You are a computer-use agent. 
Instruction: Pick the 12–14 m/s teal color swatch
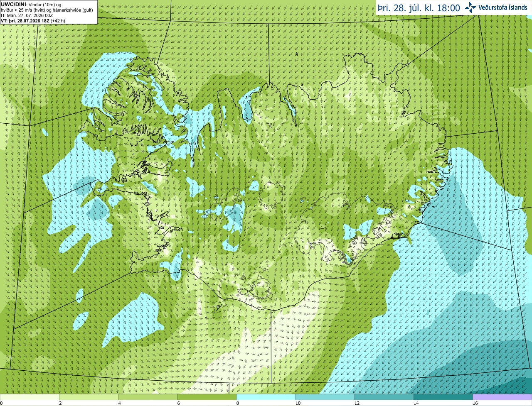coord(384,397)
